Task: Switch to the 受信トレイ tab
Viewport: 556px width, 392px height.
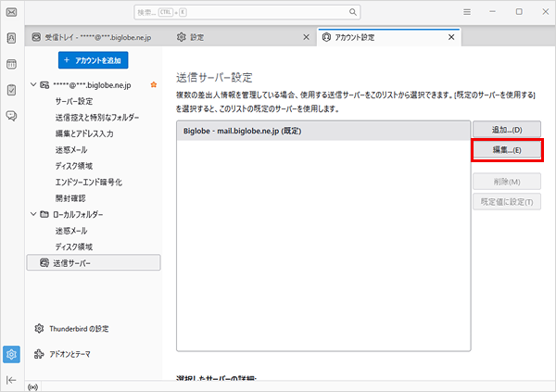Action: tap(92, 37)
